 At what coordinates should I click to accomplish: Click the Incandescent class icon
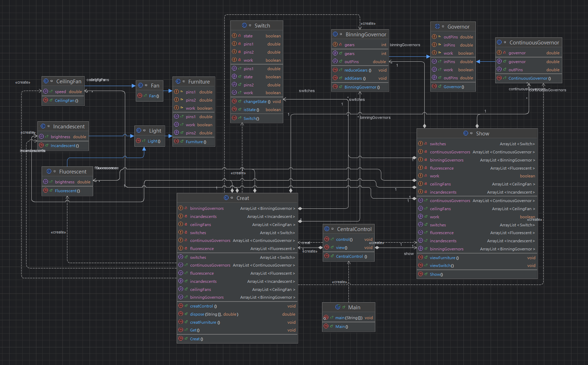(x=43, y=126)
